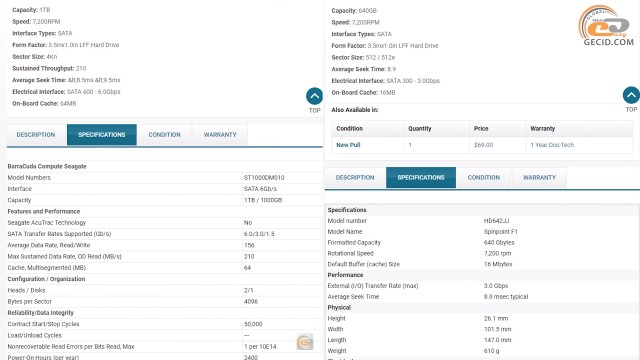Click Sector Size 512 / 512e line
Image resolution: width=640 pixels, height=360 pixels.
363,58
